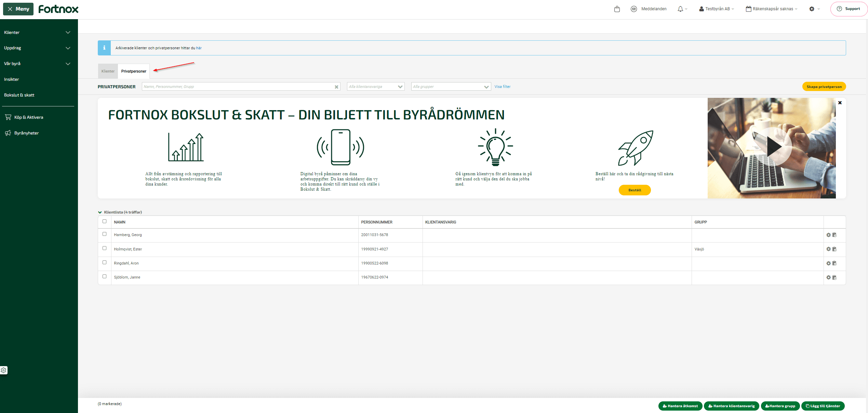This screenshot has width=868, height=413.
Task: Open clipboard check icon for Sjöblom, Janne
Action: coord(834,277)
